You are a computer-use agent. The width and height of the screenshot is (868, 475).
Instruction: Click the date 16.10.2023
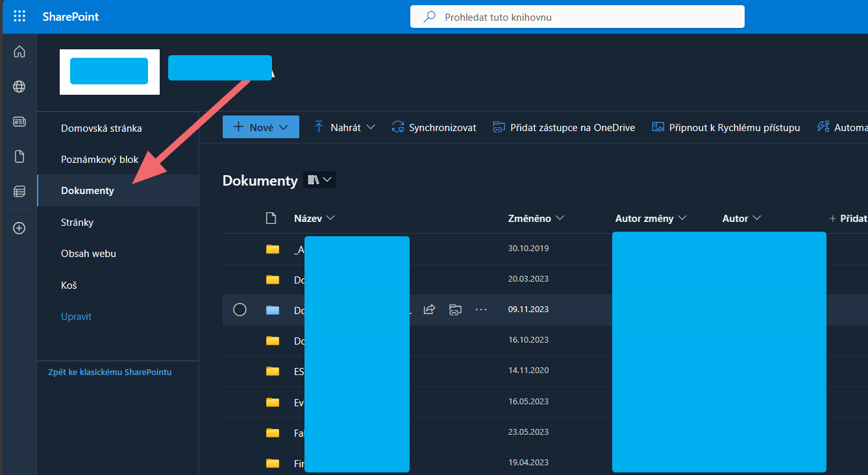(528, 340)
